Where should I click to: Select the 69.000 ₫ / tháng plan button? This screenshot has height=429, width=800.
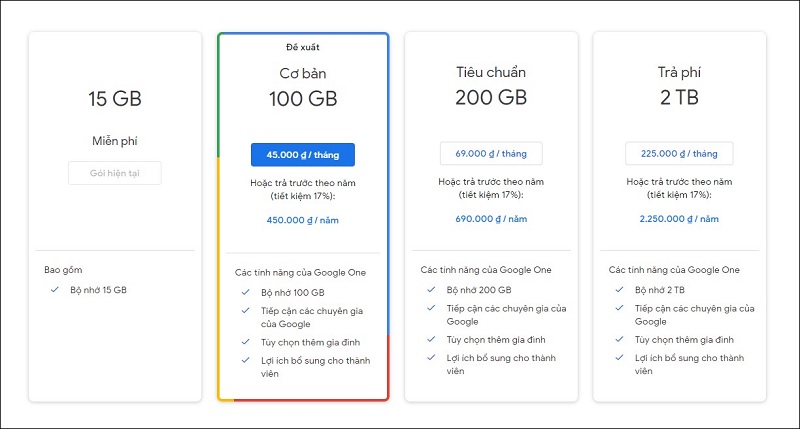click(x=491, y=154)
